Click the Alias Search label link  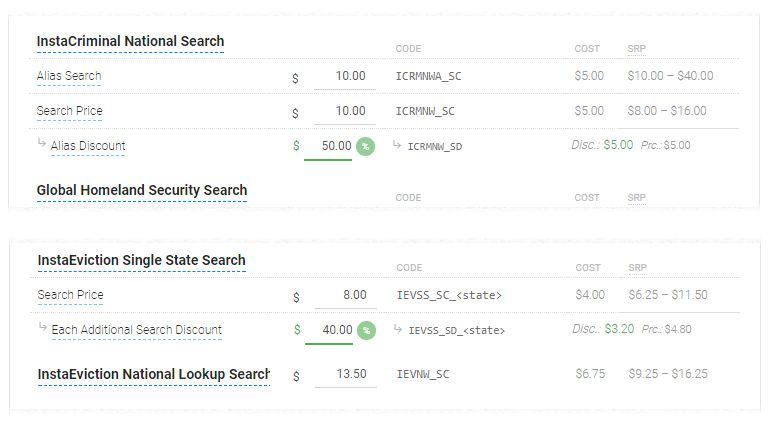point(69,76)
